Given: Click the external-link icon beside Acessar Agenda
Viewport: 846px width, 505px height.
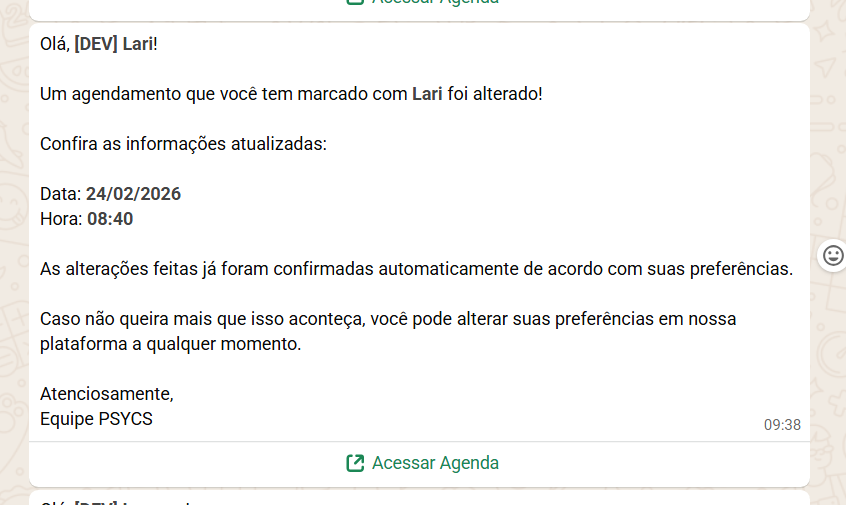Looking at the screenshot, I should point(355,463).
